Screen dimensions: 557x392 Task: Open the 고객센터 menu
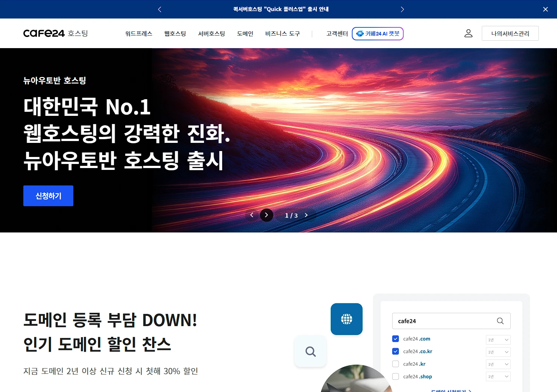[x=337, y=34]
